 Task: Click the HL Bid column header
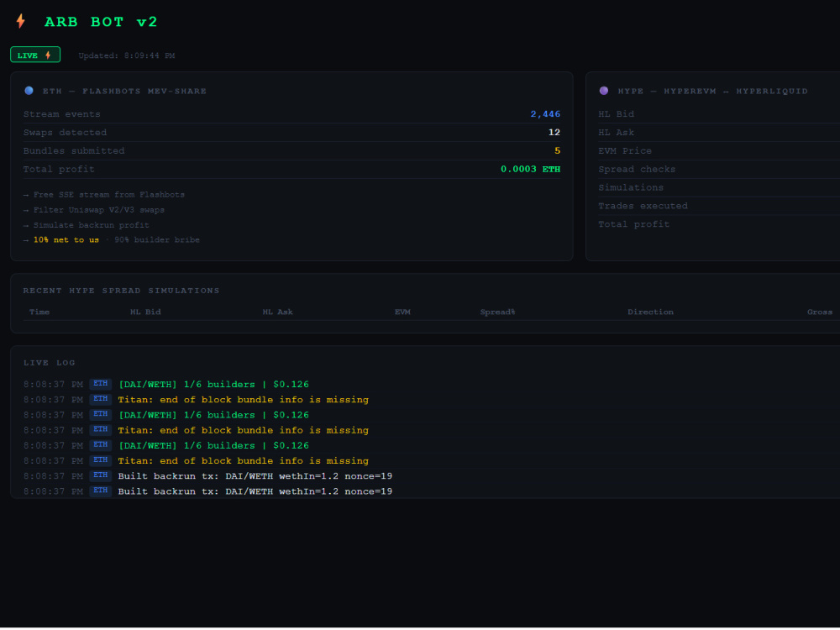click(x=145, y=312)
